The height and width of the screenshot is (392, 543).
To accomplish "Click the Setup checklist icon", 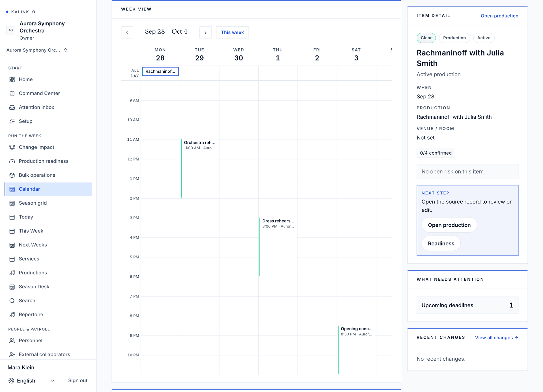I will (x=12, y=121).
